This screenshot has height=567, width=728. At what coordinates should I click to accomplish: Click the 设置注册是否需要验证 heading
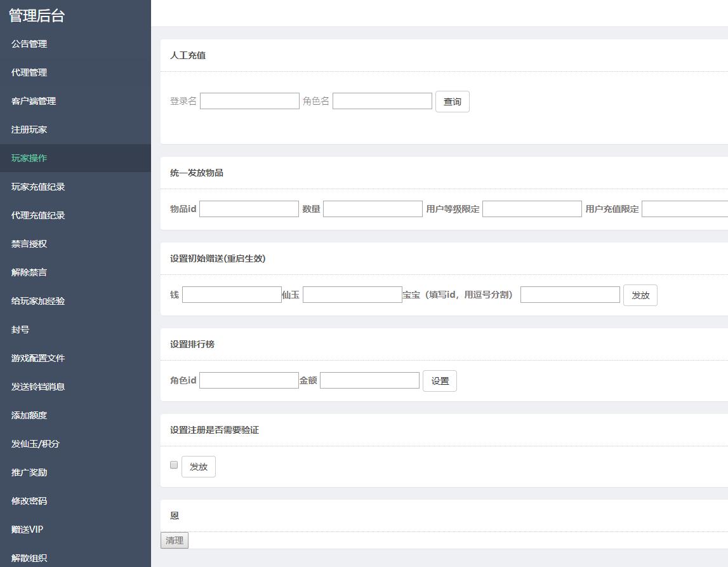[215, 430]
